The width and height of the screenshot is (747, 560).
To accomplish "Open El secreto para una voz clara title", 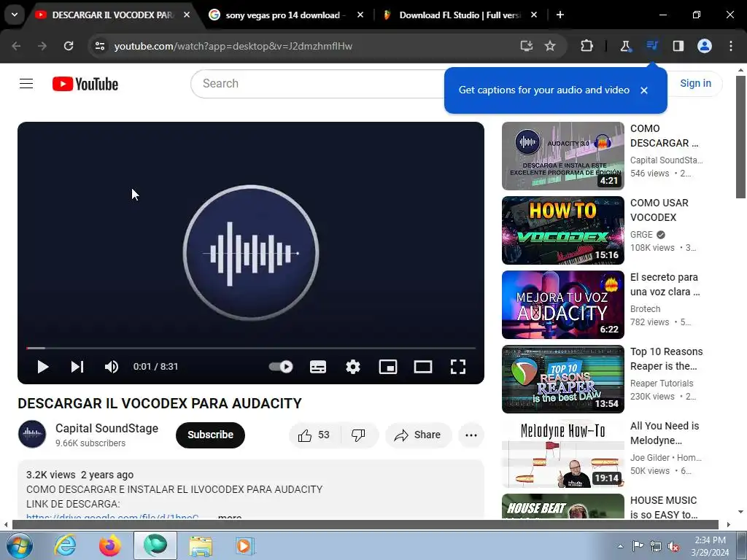I will point(665,284).
